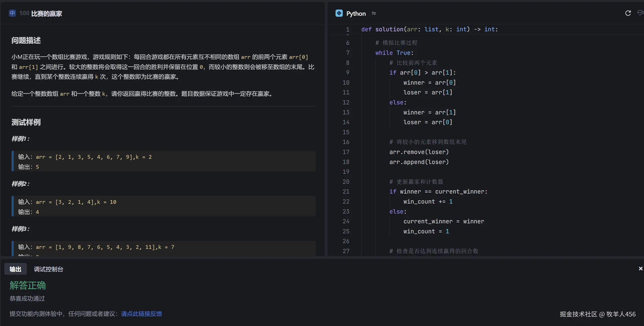Click line number 21 in the gutter
The image size is (644, 326).
(346, 192)
